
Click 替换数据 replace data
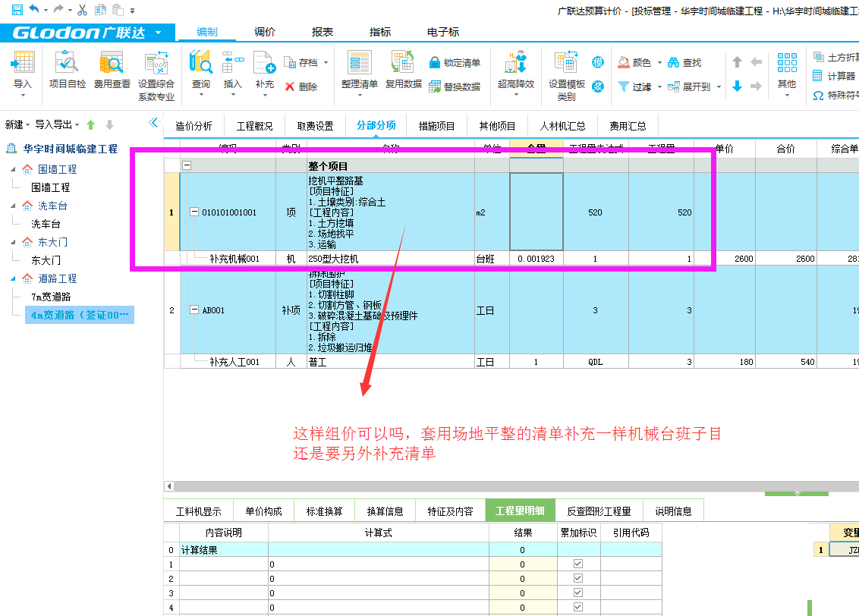tap(455, 86)
